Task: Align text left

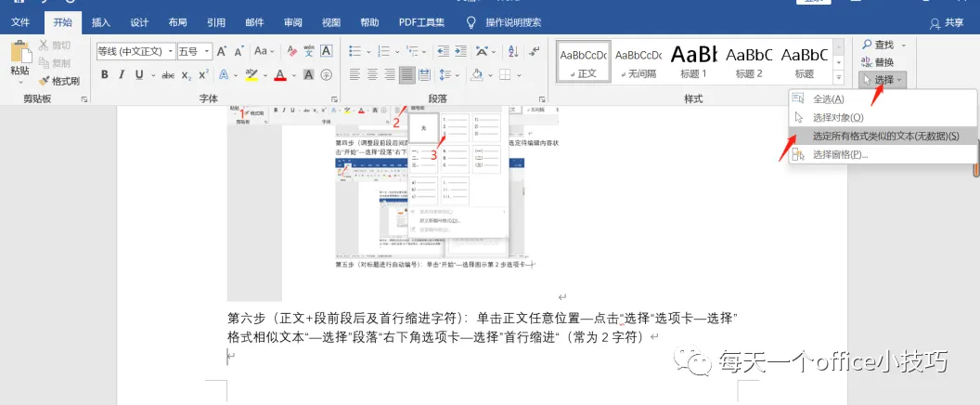Action: pos(355,75)
